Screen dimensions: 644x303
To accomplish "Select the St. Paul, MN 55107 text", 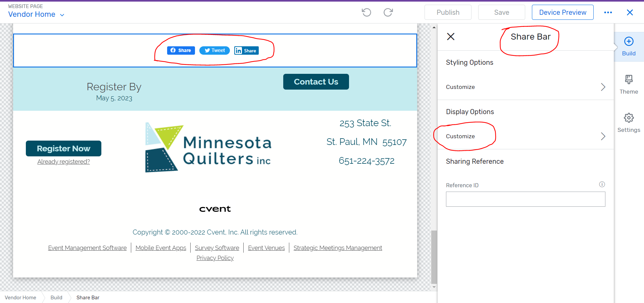I will 366,142.
